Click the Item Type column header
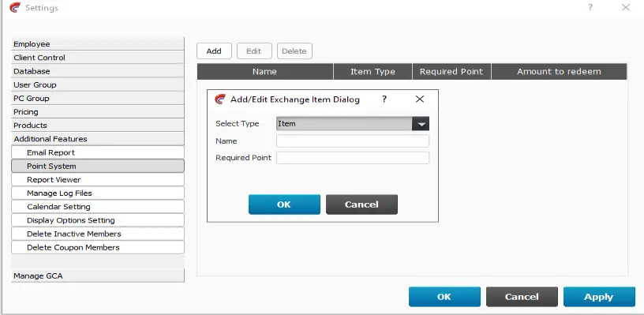This screenshot has width=644, height=315. tap(373, 72)
